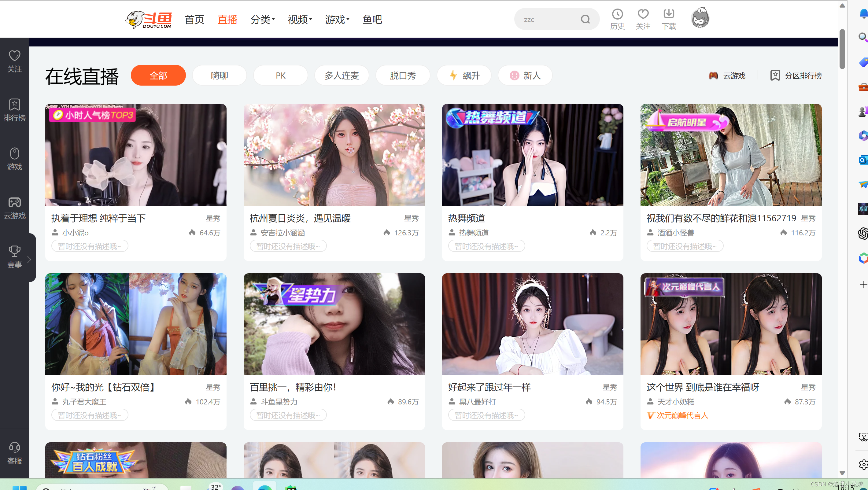Select the 飙升 filter pill
The image size is (868, 490).
(x=464, y=76)
